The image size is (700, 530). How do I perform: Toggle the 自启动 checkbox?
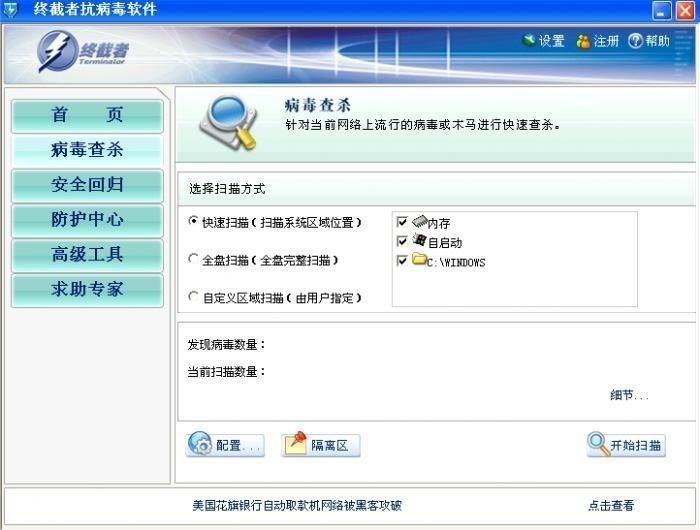point(402,241)
